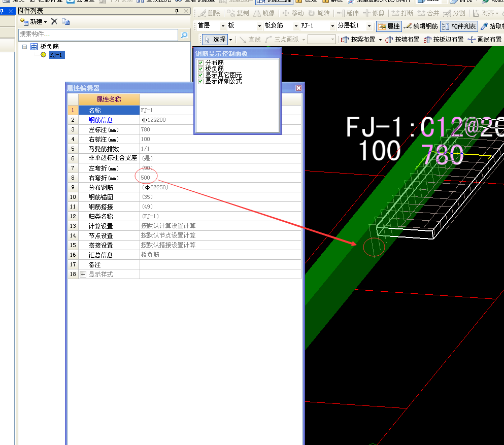Select FJ-1 in the component tree

coord(56,55)
